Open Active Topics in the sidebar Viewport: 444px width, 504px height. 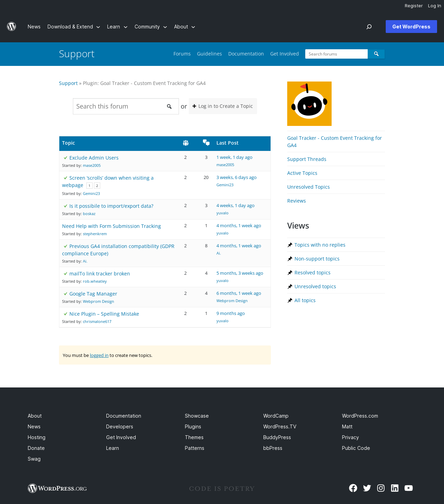pos(302,173)
